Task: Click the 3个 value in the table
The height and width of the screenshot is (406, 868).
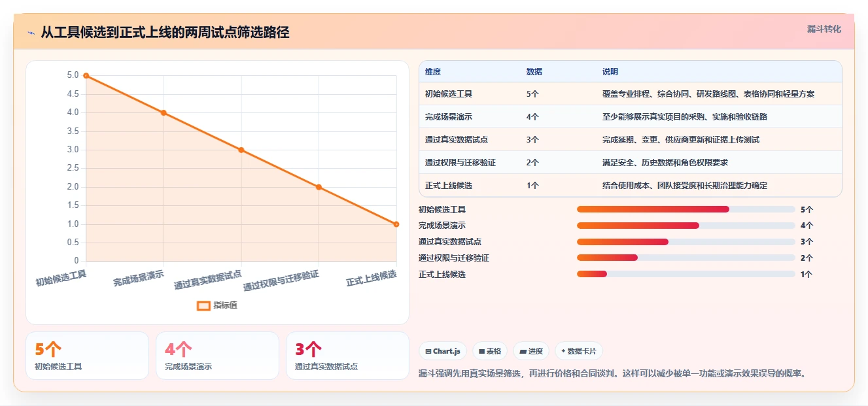Action: click(533, 140)
